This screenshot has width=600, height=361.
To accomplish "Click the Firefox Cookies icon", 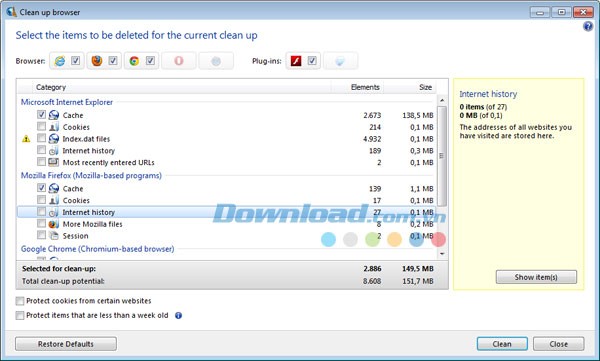I will pyautogui.click(x=54, y=200).
